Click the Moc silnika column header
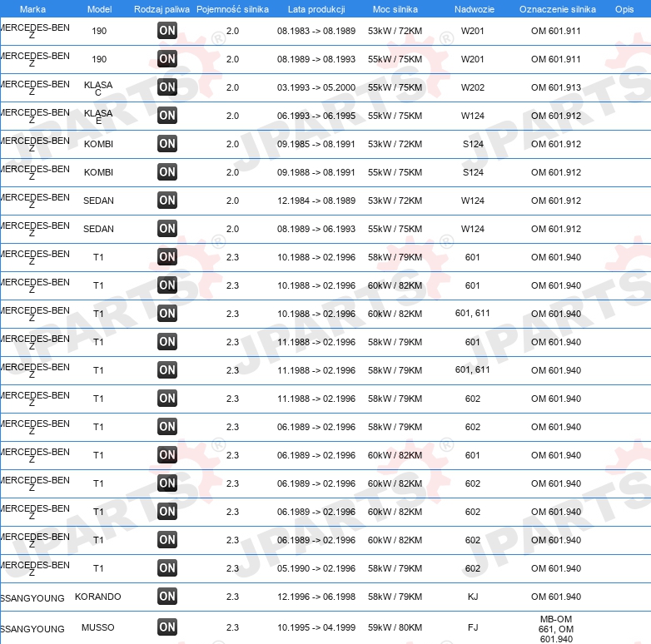This screenshot has height=644, width=651. pyautogui.click(x=395, y=9)
